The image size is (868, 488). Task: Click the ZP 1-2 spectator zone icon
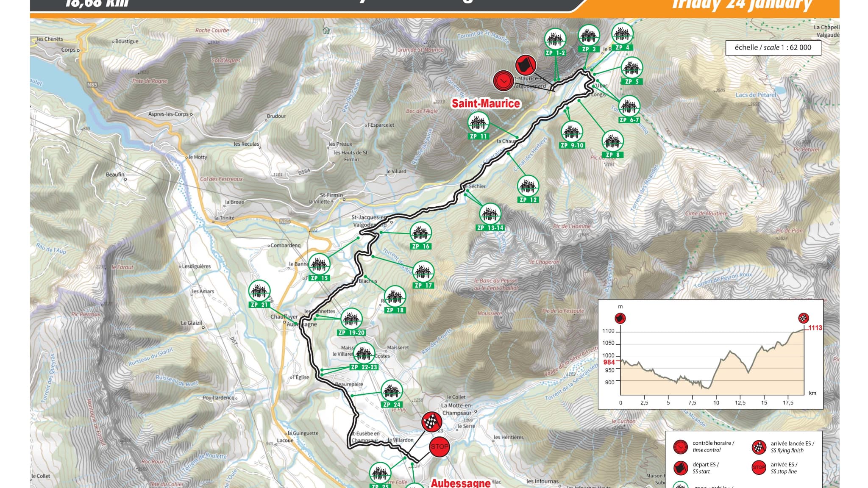click(x=555, y=39)
